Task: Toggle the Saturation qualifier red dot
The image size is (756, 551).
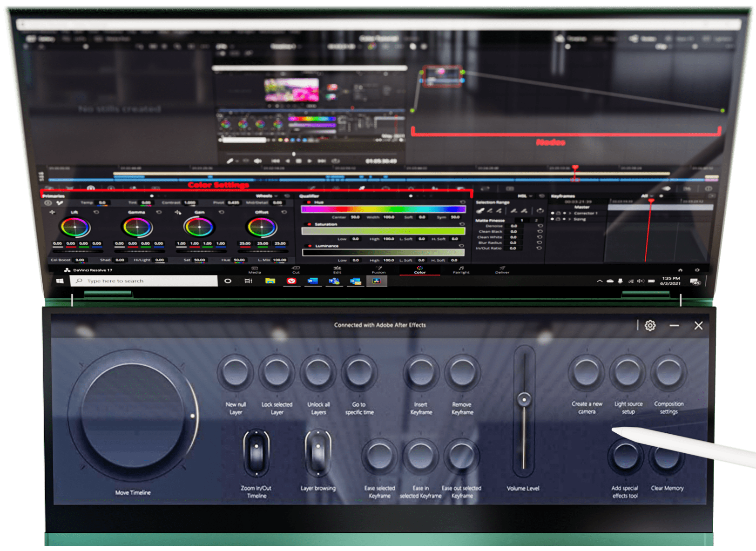Action: [x=309, y=224]
